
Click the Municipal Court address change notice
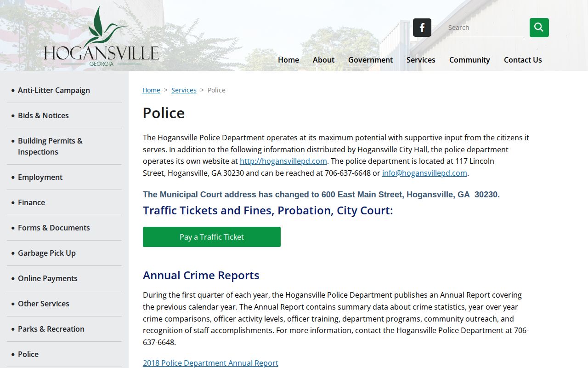click(321, 195)
